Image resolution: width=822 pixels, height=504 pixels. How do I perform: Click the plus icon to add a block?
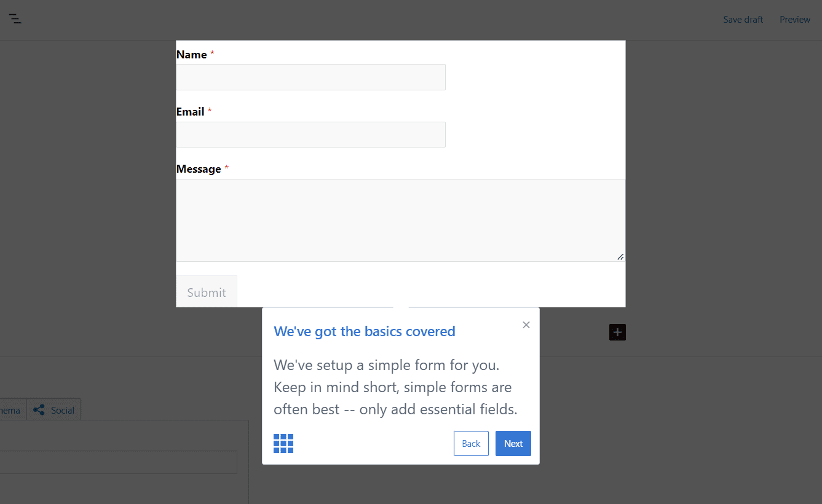pyautogui.click(x=617, y=332)
